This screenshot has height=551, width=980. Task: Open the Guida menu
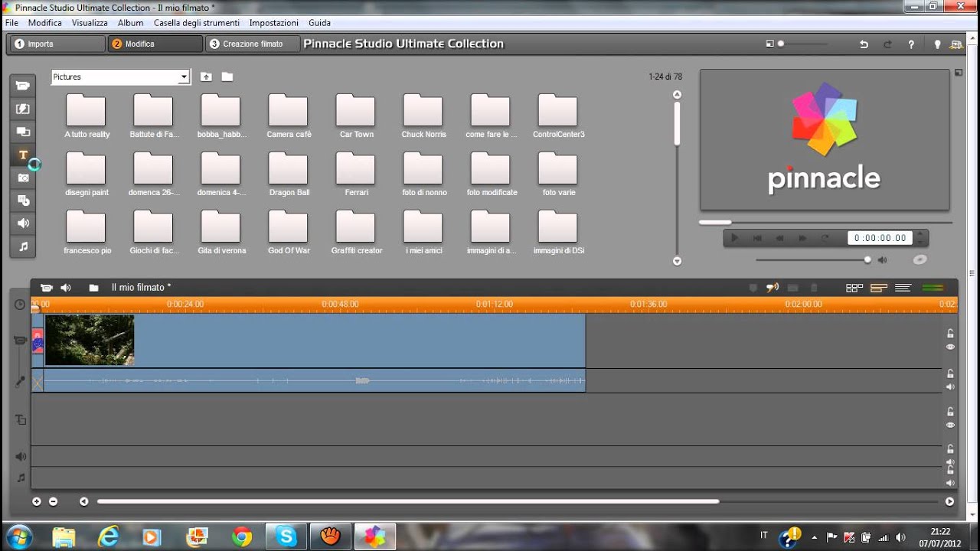tap(319, 23)
